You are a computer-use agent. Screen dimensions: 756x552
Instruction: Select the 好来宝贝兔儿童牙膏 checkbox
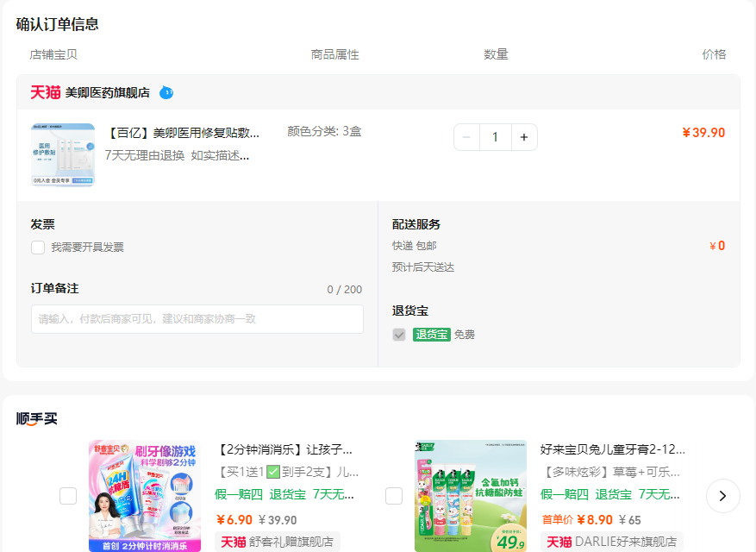tap(394, 496)
